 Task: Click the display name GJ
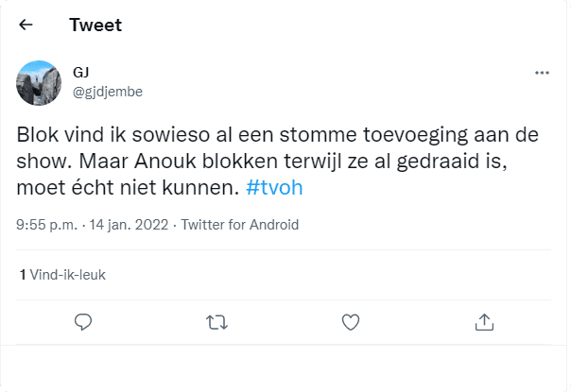tap(80, 73)
